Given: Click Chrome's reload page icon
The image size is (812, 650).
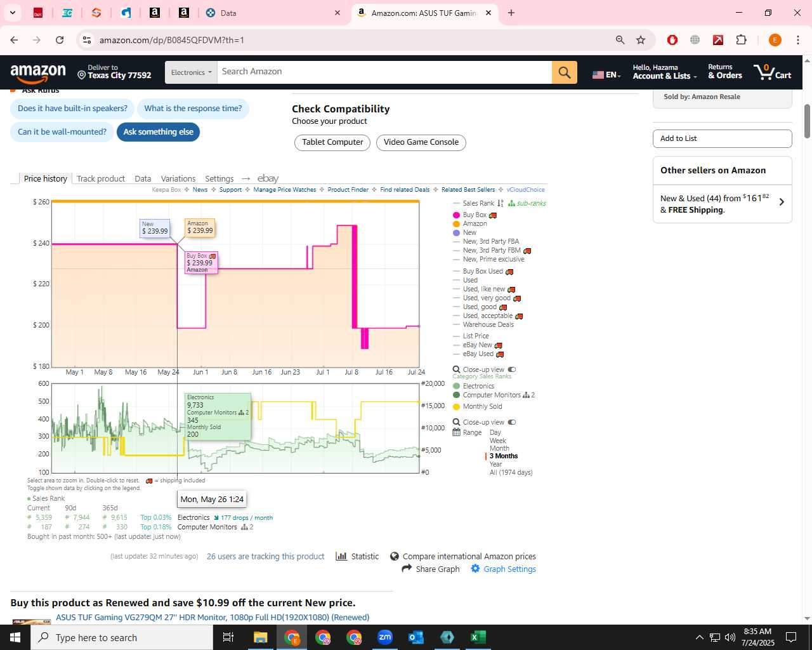Looking at the screenshot, I should point(60,40).
